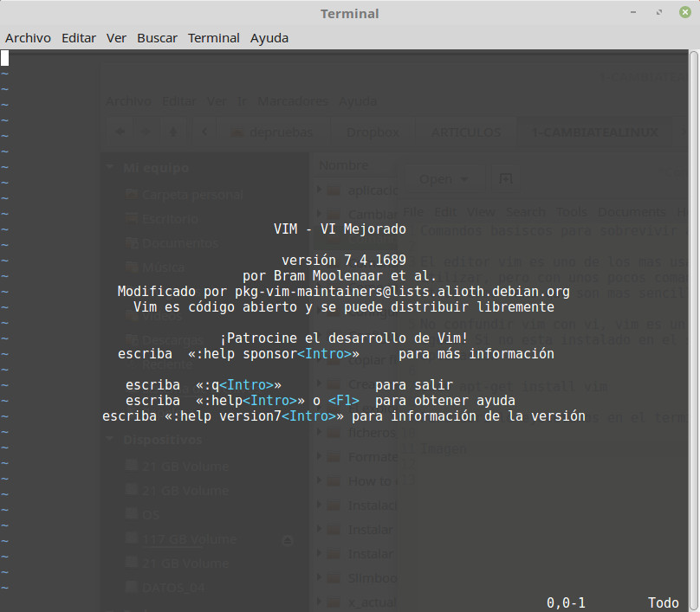Open 'Escritorio' in file manager sidebar

162,219
